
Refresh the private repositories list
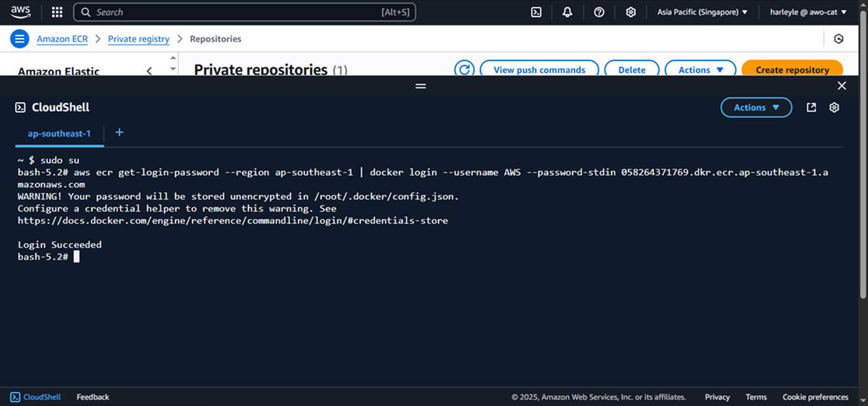(x=465, y=69)
